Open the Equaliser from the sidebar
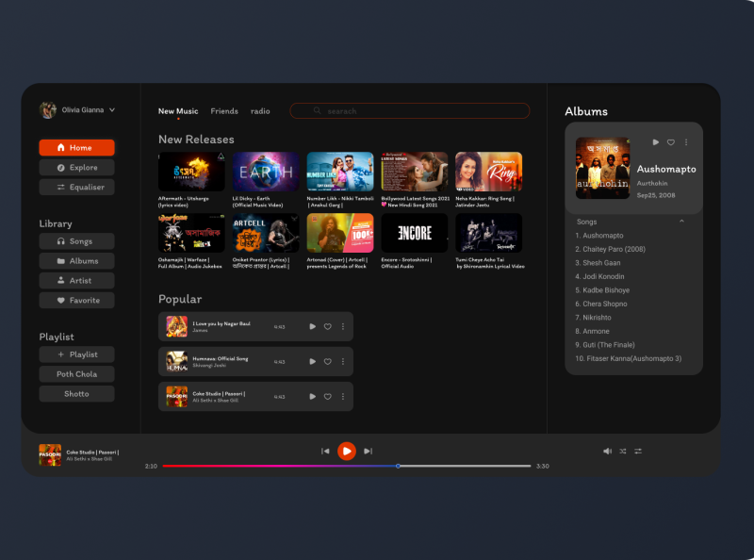Image resolution: width=754 pixels, height=560 pixels. click(x=75, y=187)
